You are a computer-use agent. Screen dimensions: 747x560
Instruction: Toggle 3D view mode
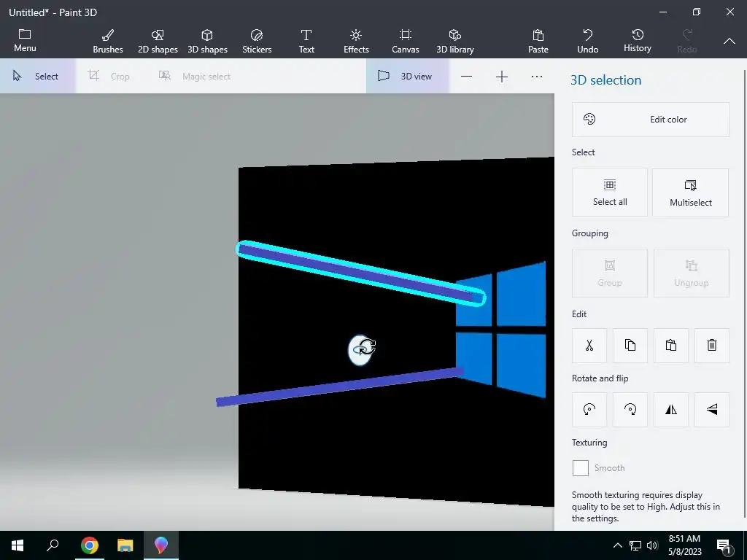[x=407, y=76]
